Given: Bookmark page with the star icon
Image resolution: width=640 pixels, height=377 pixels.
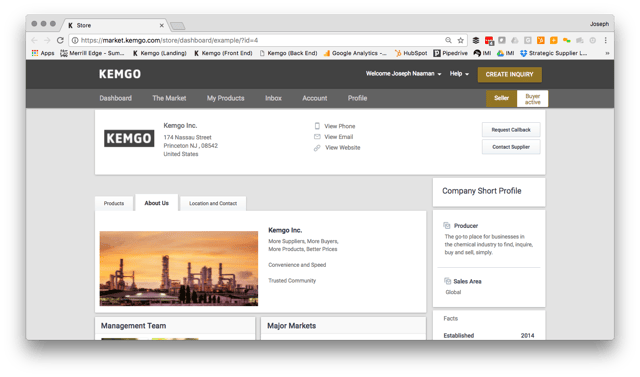Looking at the screenshot, I should (460, 40).
